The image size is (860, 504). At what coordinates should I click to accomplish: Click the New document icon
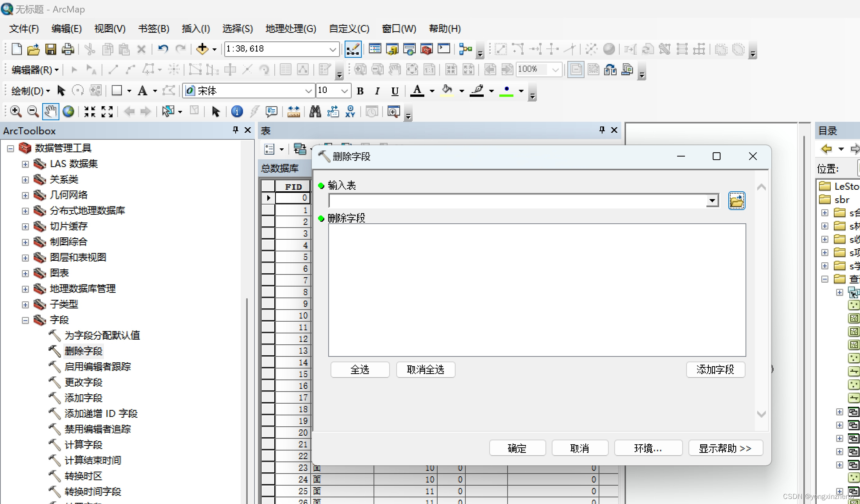pyautogui.click(x=16, y=49)
